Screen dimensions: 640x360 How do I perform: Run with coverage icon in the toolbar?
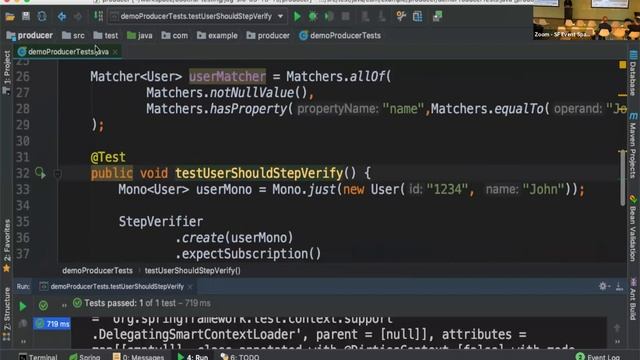tap(329, 17)
